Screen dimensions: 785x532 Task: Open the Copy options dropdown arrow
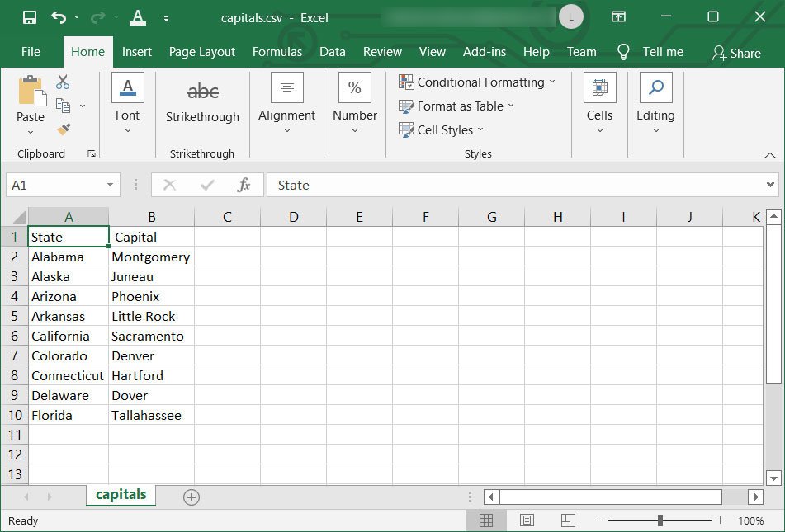click(x=83, y=106)
